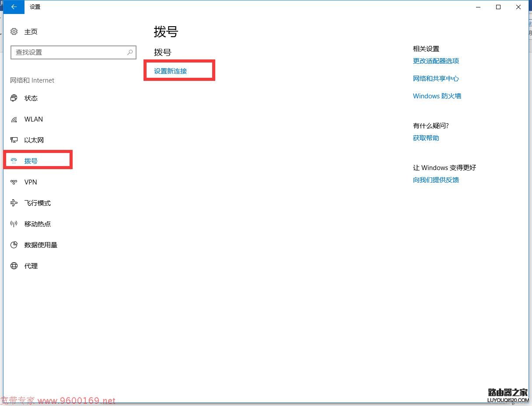This screenshot has height=406, width=532.
Task: Open Windows 防火墙 settings
Action: click(x=437, y=96)
